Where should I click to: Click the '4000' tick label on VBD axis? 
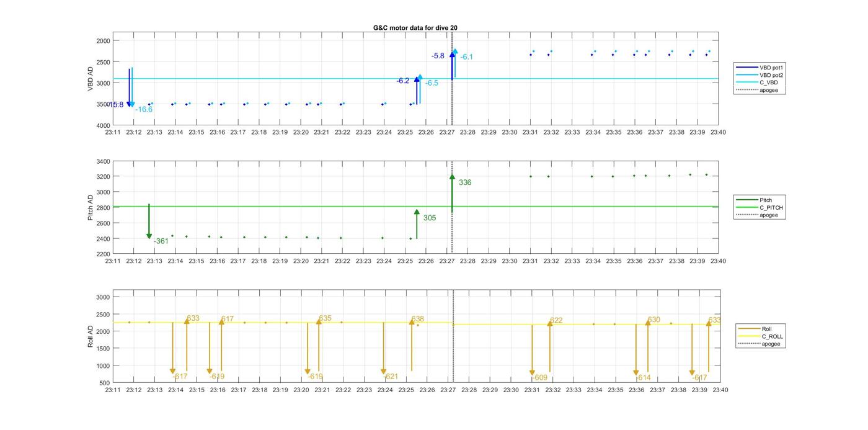[x=103, y=125]
